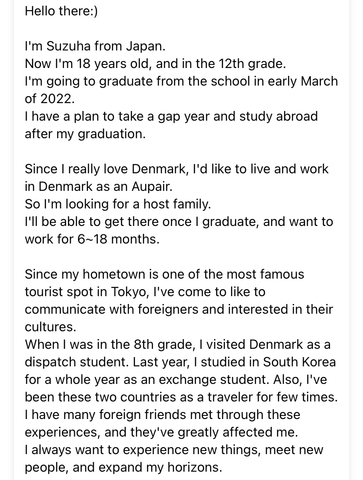Image resolution: width=363 pixels, height=480 pixels.
Task: Click the line "communicate with foreigners"
Action: pyautogui.click(x=179, y=309)
